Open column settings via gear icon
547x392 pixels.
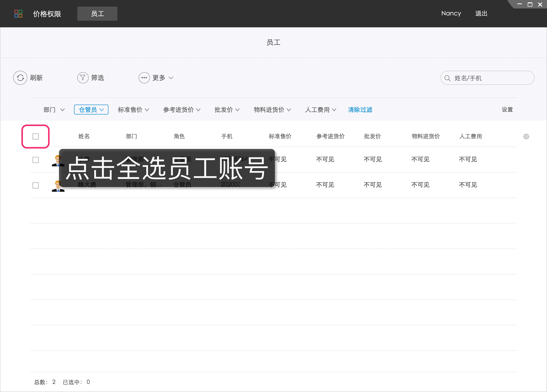pyautogui.click(x=526, y=136)
